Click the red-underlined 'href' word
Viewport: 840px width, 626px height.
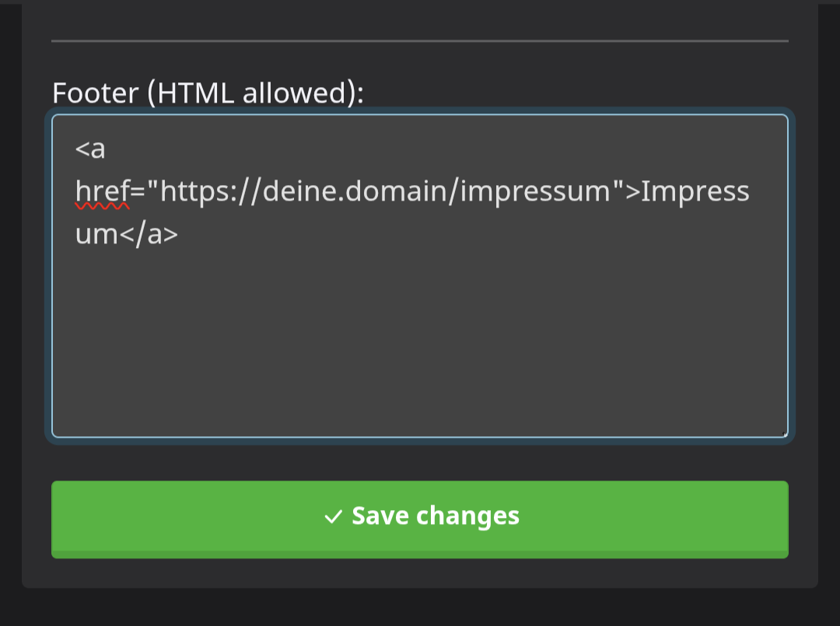[x=103, y=191]
